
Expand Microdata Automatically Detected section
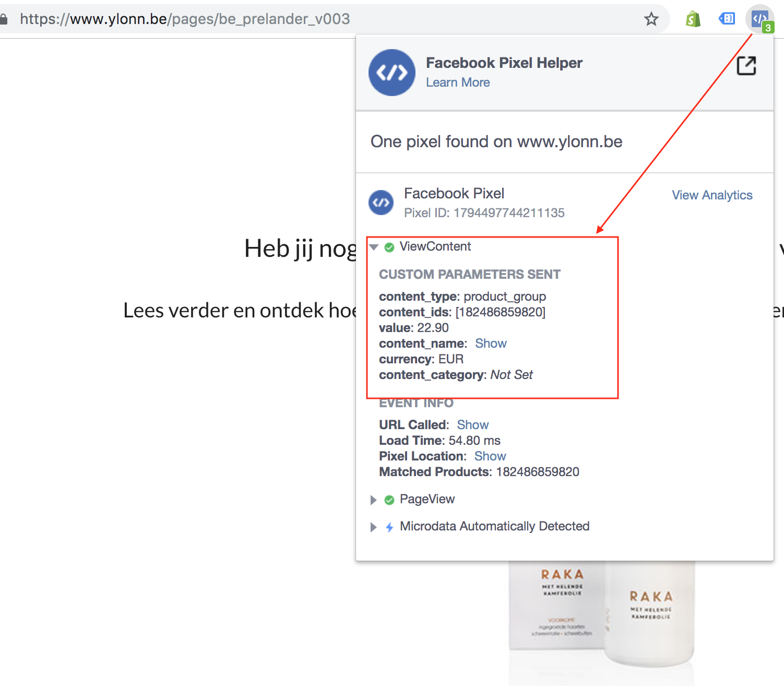coord(373,527)
